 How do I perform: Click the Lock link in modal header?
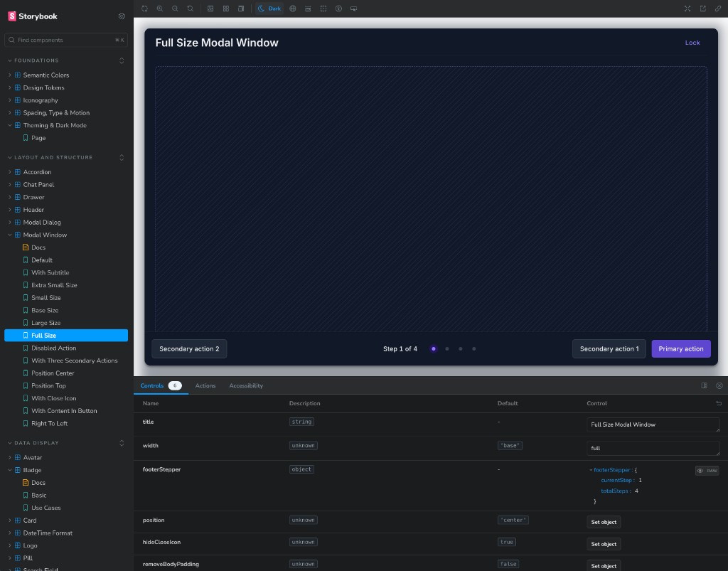tap(692, 43)
